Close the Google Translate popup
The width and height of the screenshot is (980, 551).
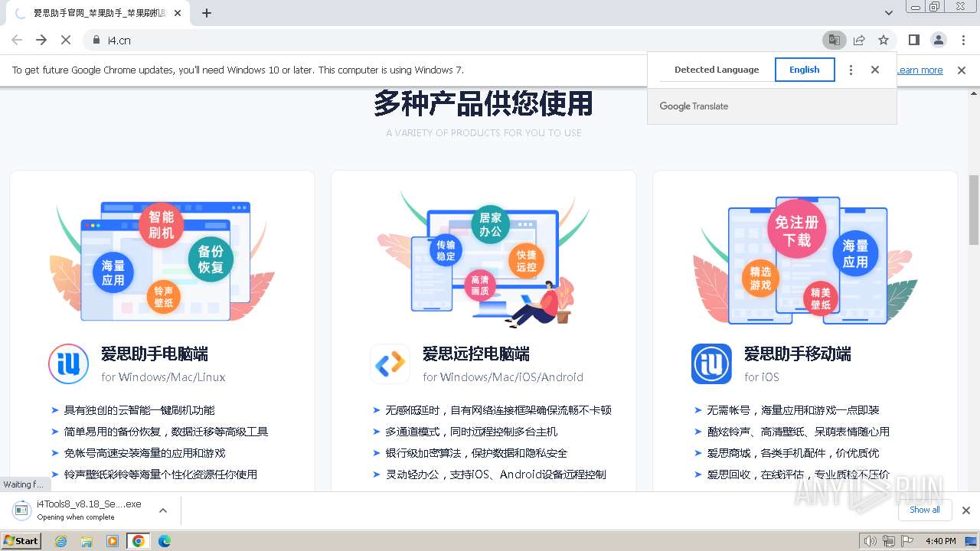click(x=875, y=70)
